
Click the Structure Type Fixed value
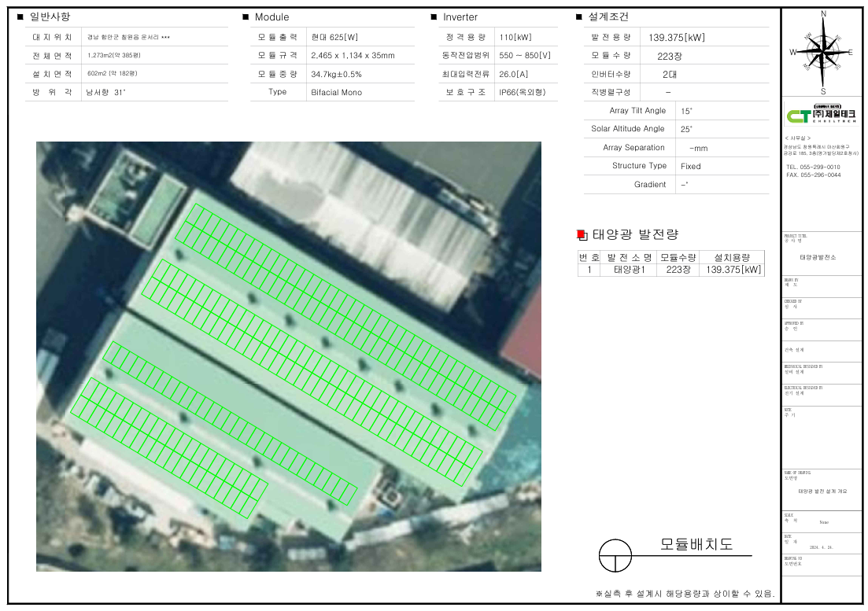point(690,166)
